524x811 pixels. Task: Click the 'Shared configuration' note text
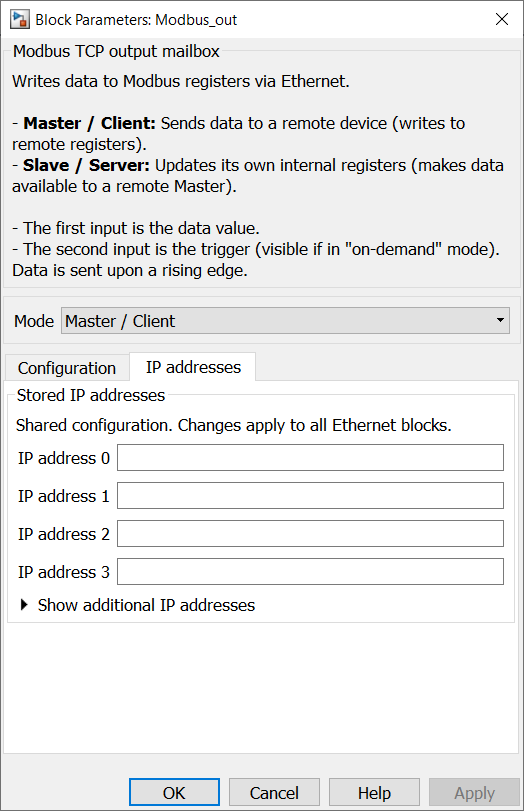pos(233,425)
